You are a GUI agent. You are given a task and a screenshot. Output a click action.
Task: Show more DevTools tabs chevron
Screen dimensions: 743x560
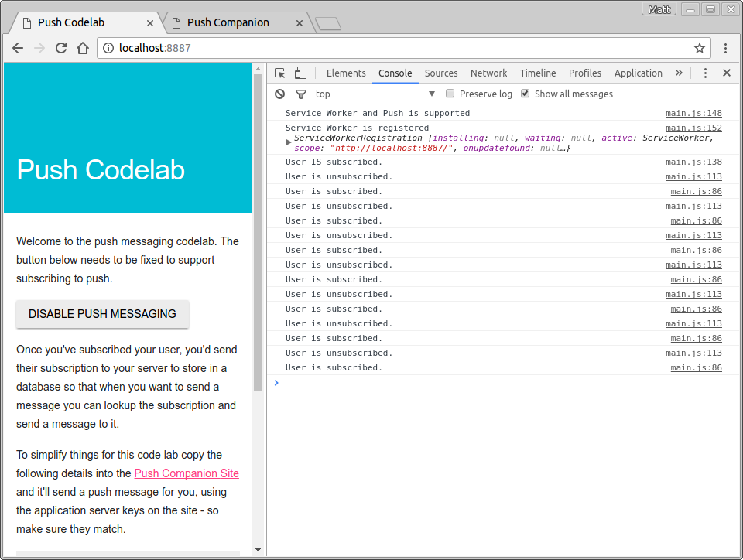679,73
